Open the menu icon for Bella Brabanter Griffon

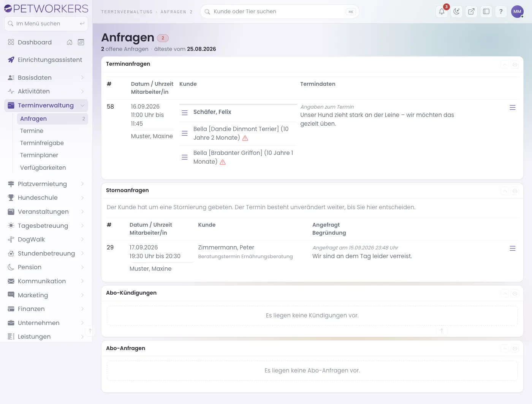point(185,157)
